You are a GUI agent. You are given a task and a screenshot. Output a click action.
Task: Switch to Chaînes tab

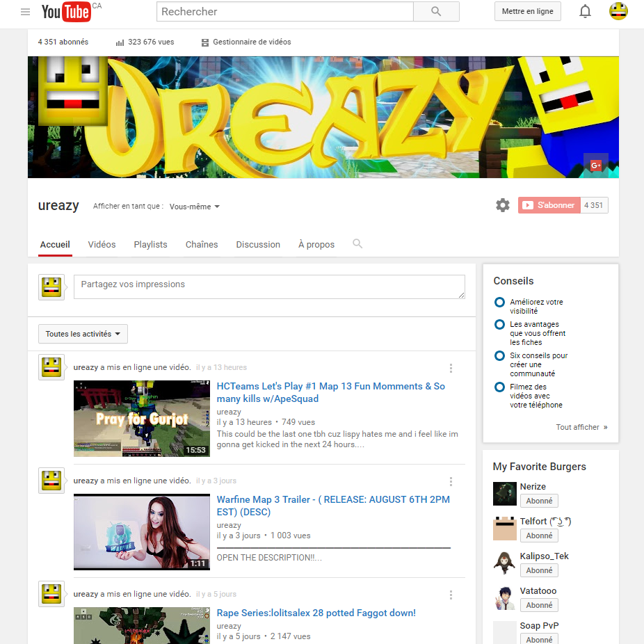202,245
